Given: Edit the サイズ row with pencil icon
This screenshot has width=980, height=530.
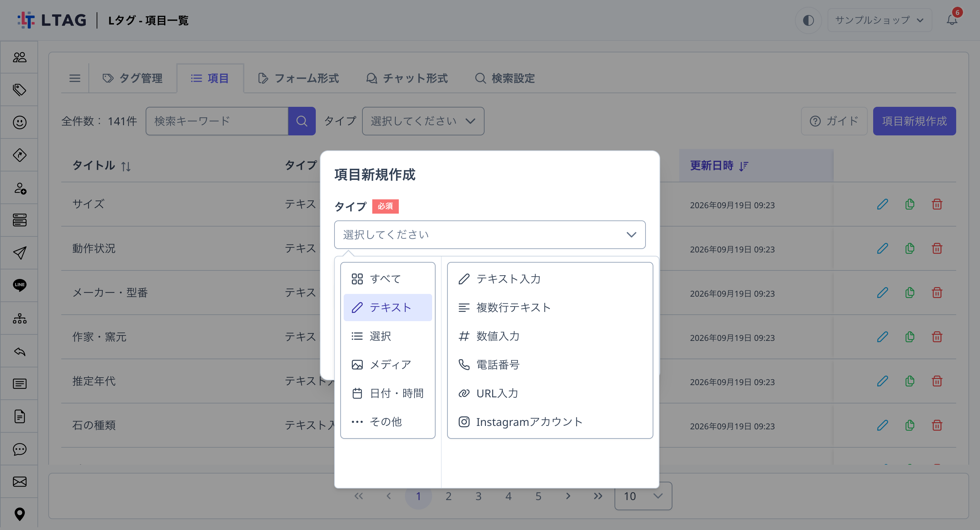Looking at the screenshot, I should click(882, 204).
